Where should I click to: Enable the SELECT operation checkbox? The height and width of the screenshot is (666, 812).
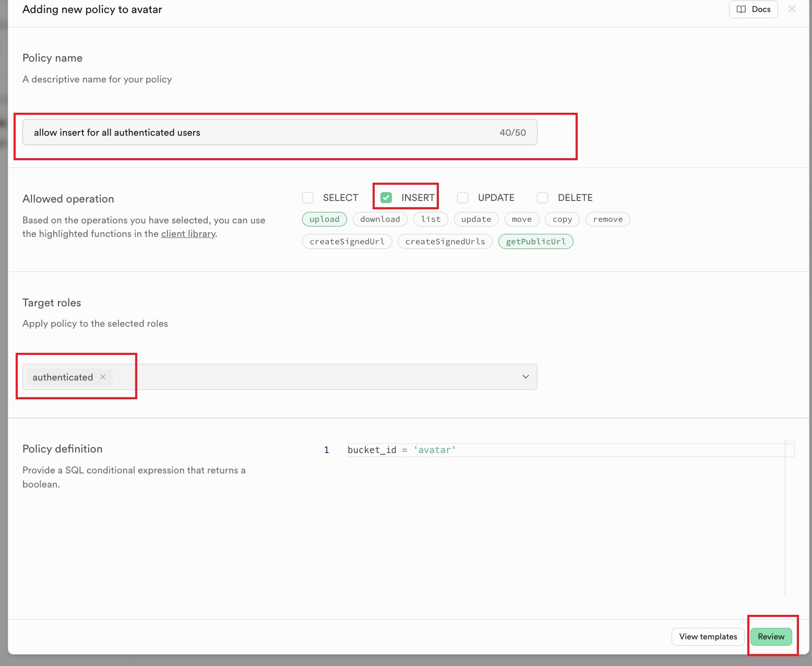[x=308, y=198]
